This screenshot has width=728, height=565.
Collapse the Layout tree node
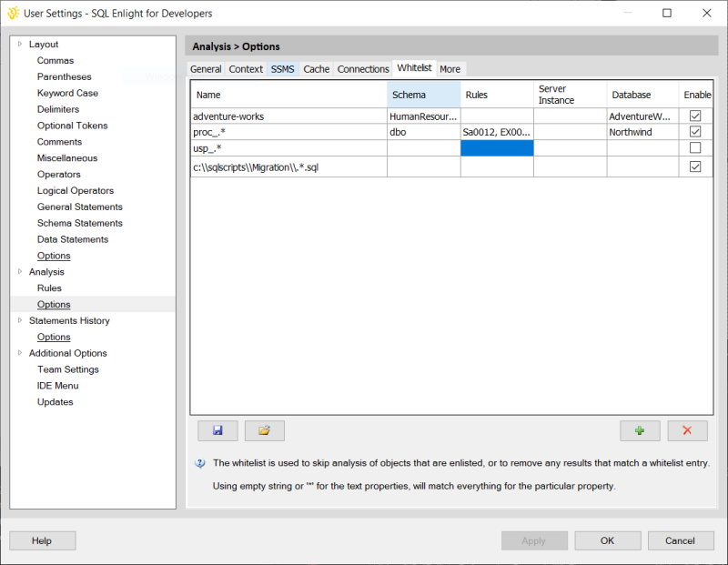coord(20,44)
